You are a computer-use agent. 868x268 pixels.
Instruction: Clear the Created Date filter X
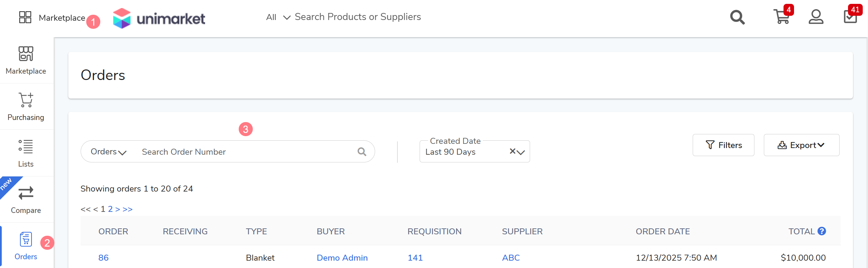coord(513,151)
